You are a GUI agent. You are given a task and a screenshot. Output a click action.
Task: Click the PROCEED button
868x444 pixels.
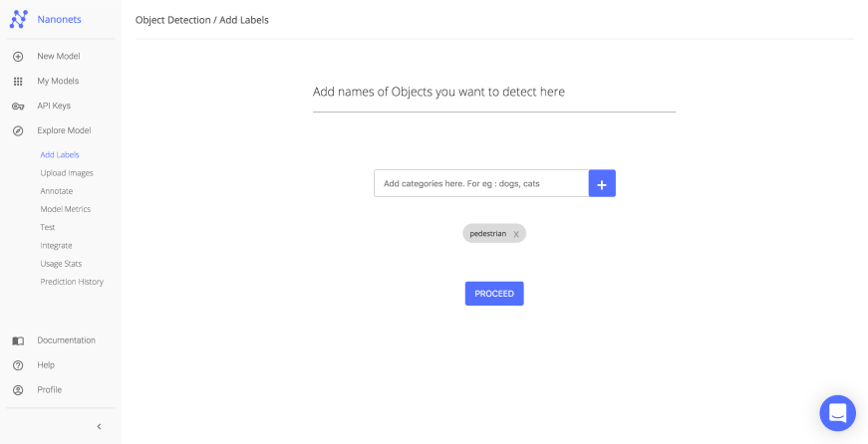493,294
